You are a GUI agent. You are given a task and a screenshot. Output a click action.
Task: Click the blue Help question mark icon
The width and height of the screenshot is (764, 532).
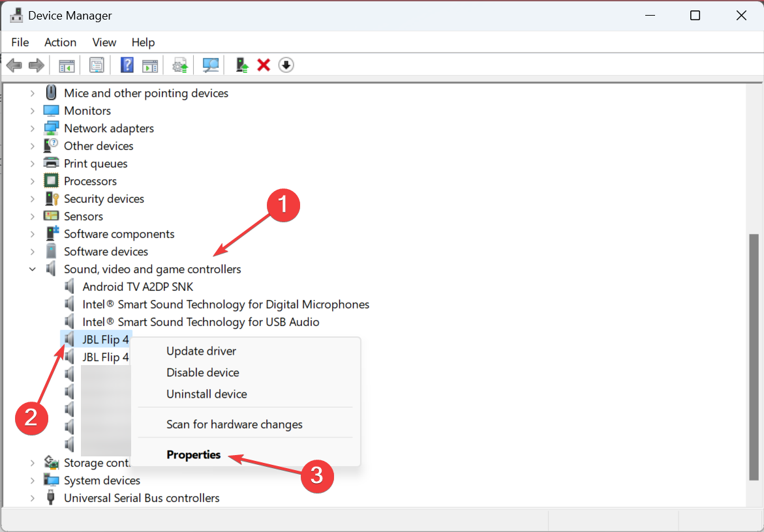127,65
